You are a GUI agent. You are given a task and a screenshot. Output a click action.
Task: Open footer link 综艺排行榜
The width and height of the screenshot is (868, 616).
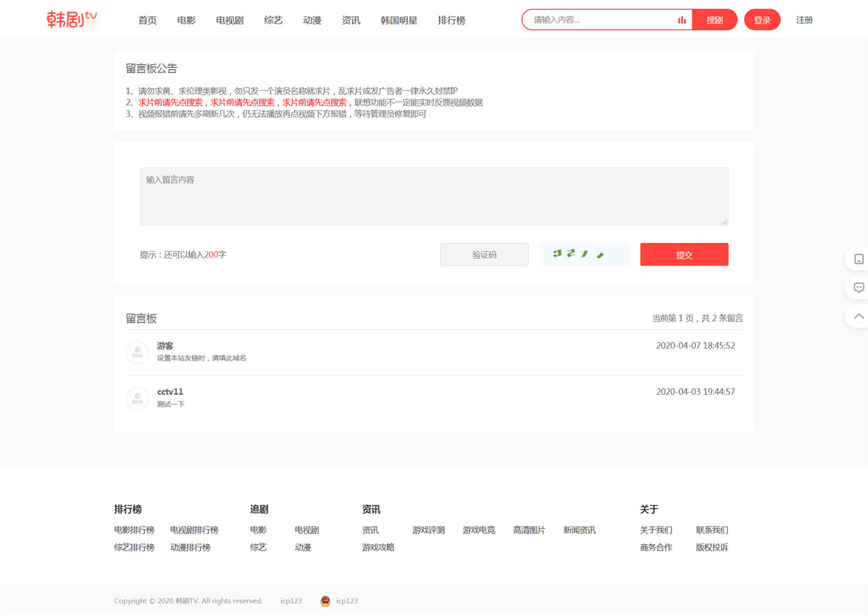(135, 548)
